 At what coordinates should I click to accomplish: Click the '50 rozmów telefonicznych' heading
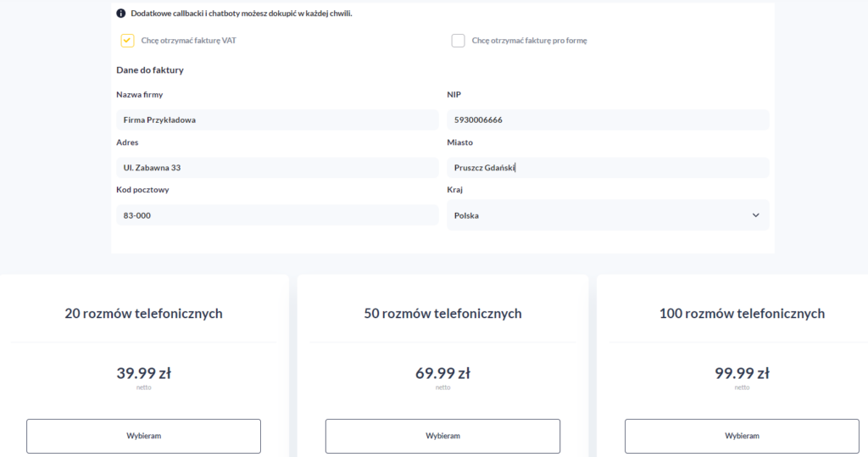click(x=442, y=314)
